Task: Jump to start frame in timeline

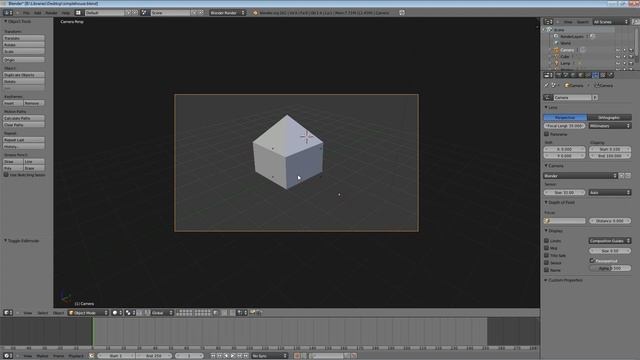Action: pos(213,356)
